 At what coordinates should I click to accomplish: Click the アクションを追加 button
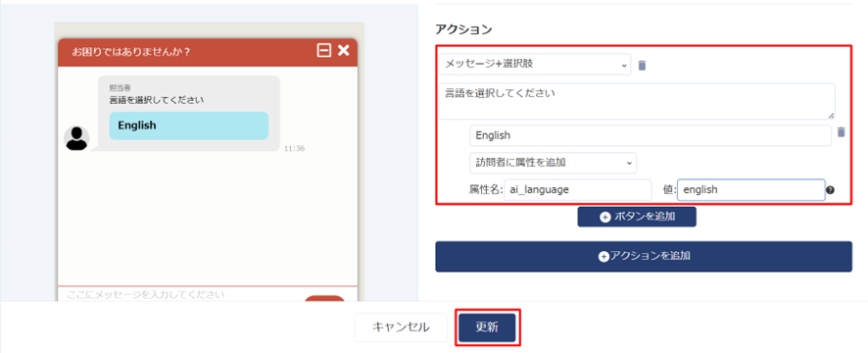point(644,257)
